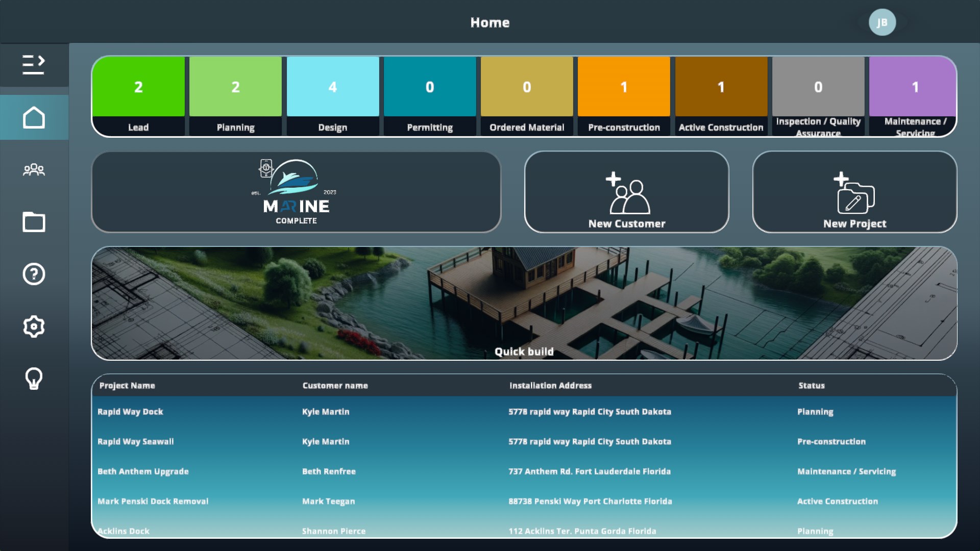This screenshot has height=551, width=980.
Task: Click the JB user avatar
Action: 882,22
